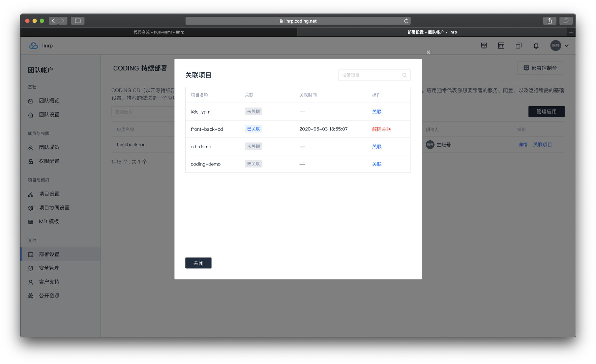The image size is (596, 364).
Task: Open 团队设置 home icon in sidebar
Action: click(31, 115)
